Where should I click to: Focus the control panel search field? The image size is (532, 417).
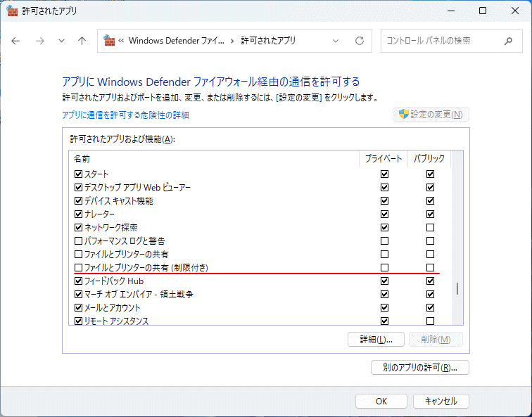click(452, 41)
